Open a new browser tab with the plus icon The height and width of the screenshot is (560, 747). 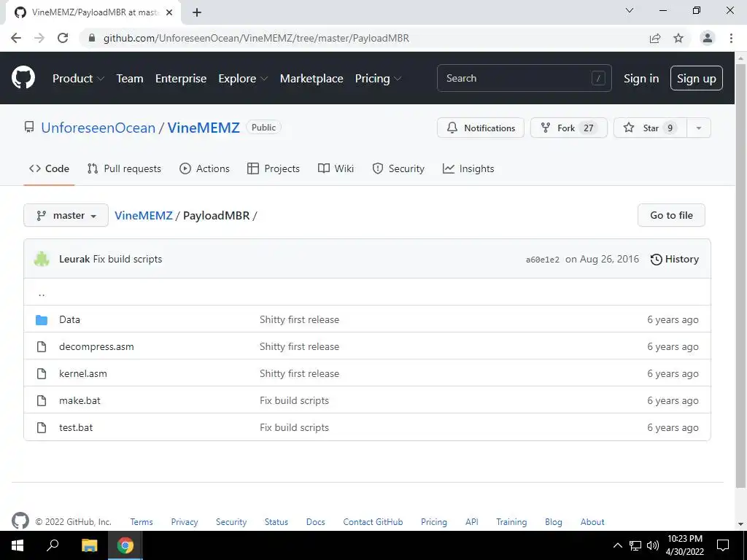(197, 12)
